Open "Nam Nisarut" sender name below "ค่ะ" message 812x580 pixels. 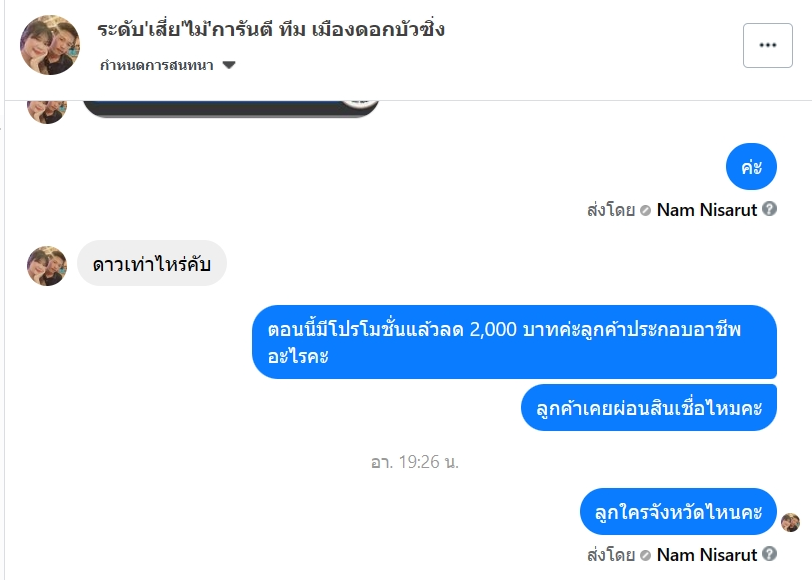pos(706,210)
